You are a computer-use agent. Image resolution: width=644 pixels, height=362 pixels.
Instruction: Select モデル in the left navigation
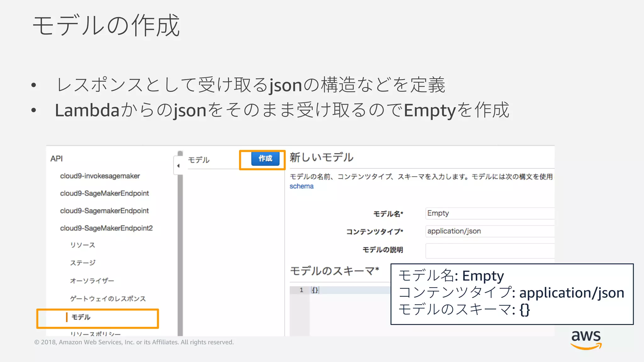81,317
